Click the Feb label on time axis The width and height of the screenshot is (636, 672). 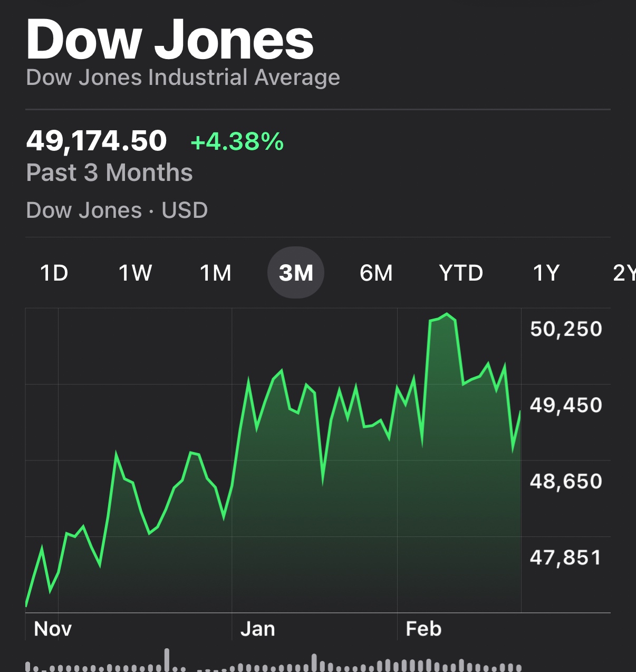[x=423, y=629]
